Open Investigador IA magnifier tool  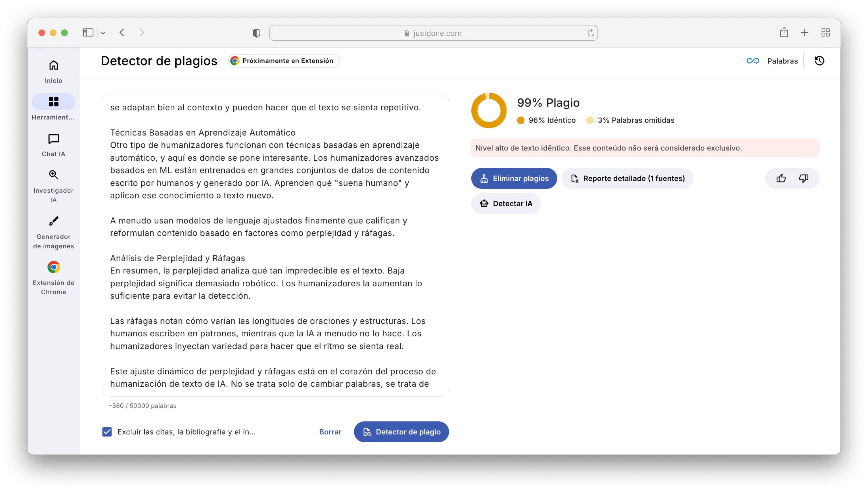(54, 186)
